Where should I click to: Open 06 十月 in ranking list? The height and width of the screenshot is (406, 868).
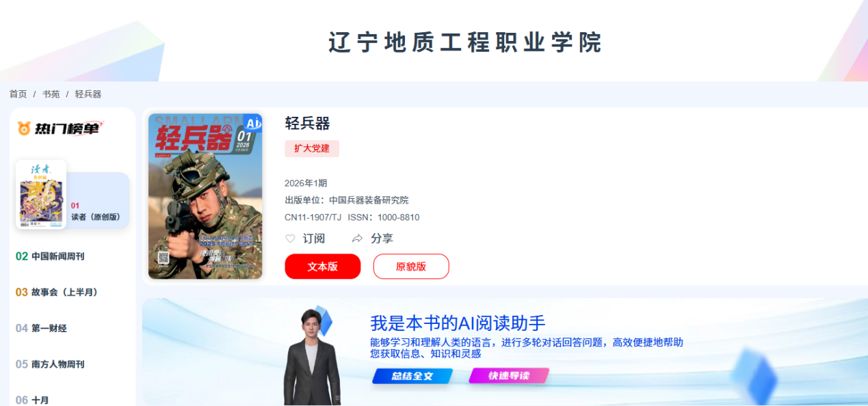[x=32, y=400]
